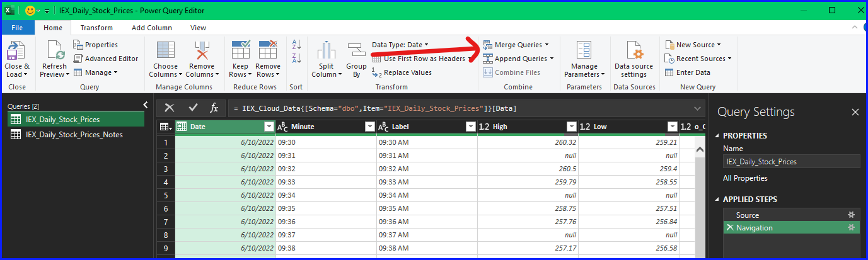Viewport: 868px width, 260px height.
Task: Open settings gear for Source step
Action: tap(851, 215)
